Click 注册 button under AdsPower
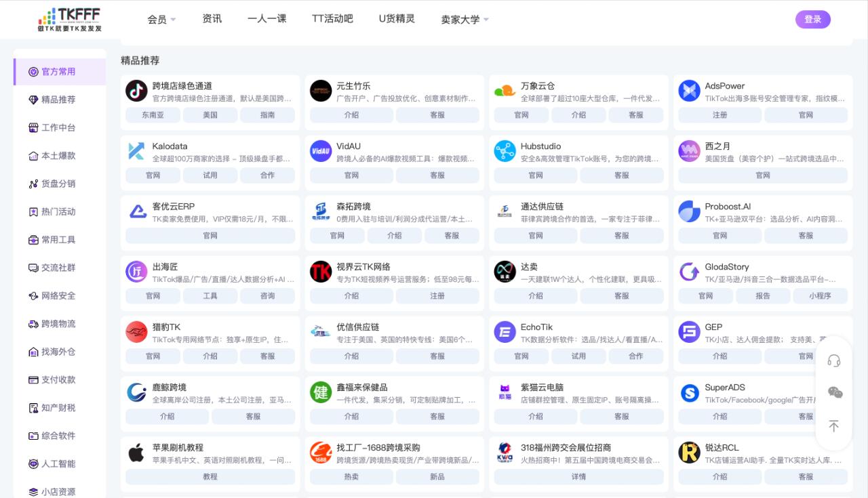Image resolution: width=868 pixels, height=498 pixels. click(x=720, y=115)
